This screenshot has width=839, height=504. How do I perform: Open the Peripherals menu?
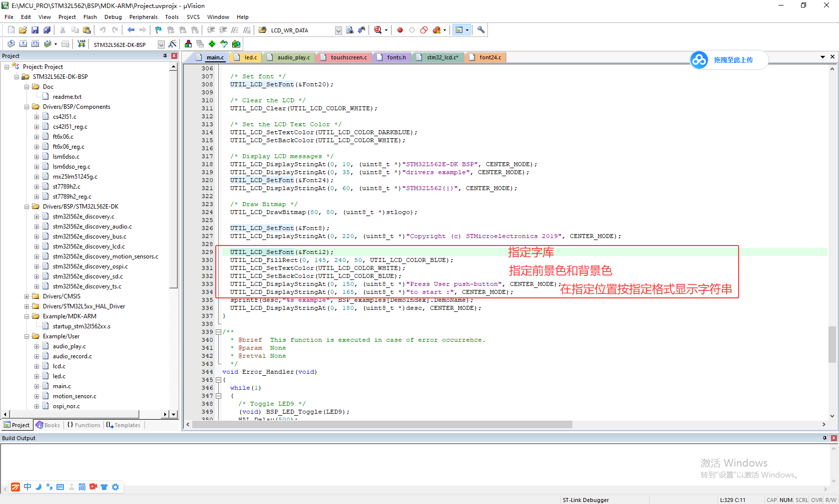(x=143, y=17)
